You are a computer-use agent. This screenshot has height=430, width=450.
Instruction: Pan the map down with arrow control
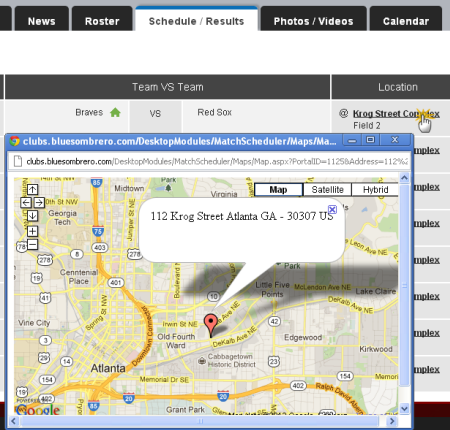[32, 216]
